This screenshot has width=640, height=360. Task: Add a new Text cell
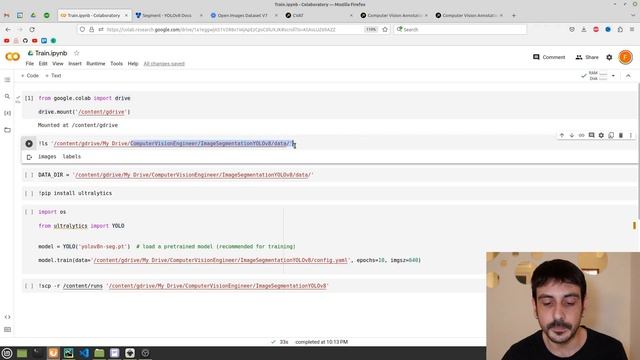(53, 76)
